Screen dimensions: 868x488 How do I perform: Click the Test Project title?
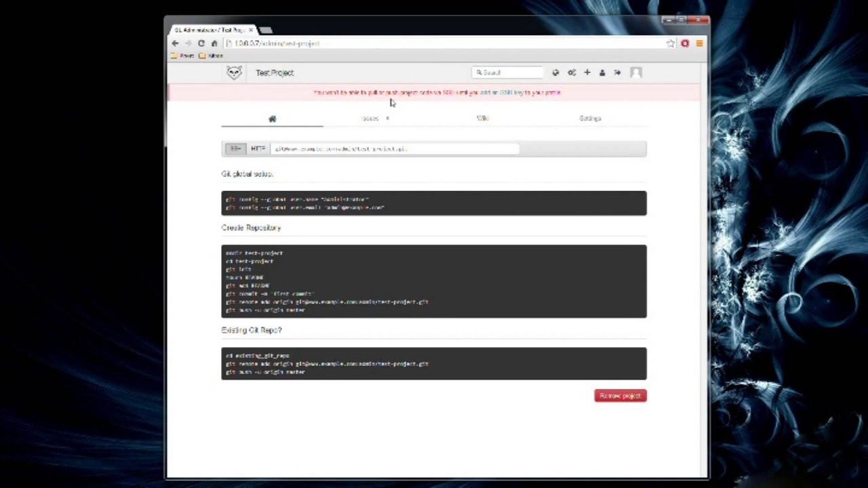tap(275, 73)
